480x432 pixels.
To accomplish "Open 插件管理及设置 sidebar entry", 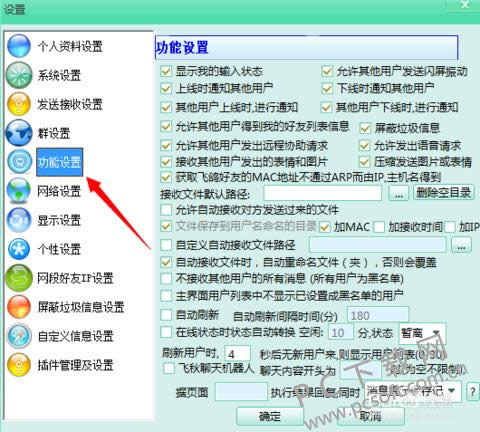I will [76, 365].
